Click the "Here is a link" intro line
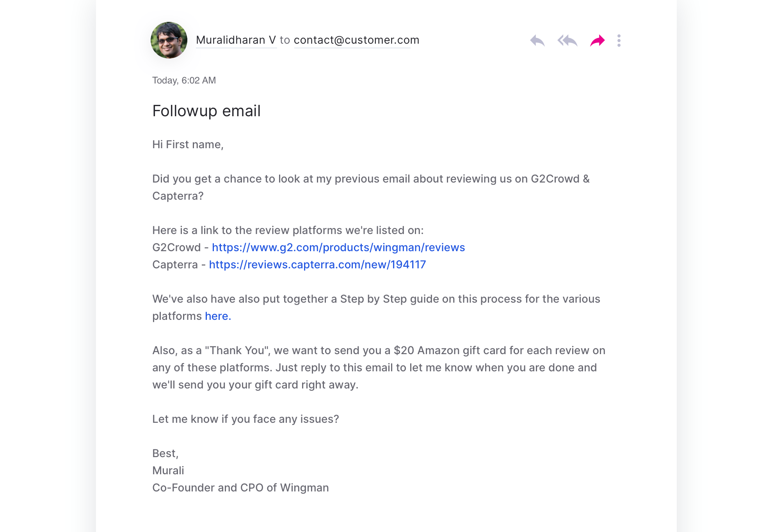Viewport: 772px width, 532px height. coord(288,230)
